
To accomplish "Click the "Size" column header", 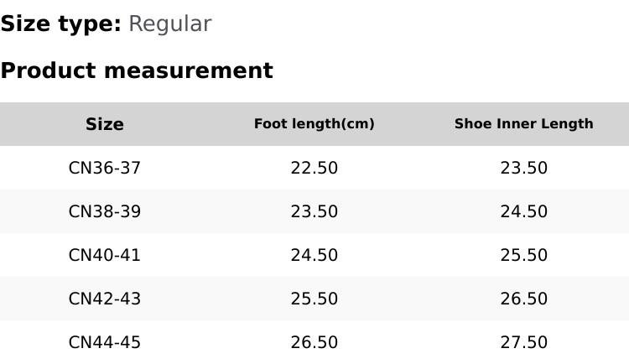I will coord(105,124).
